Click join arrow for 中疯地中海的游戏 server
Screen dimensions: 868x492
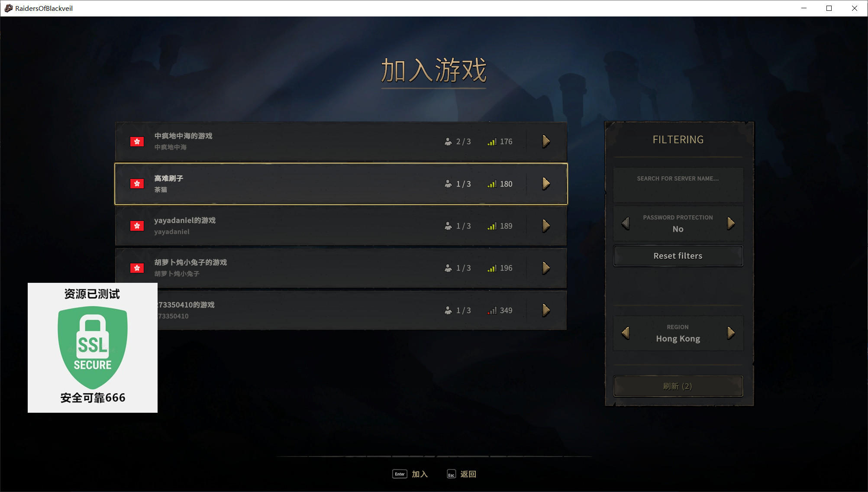click(546, 141)
